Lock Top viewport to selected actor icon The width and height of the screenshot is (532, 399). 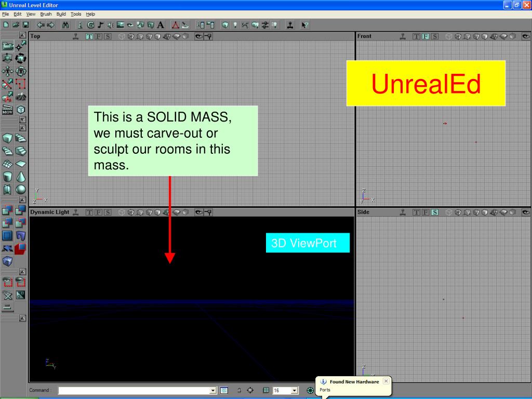[x=208, y=36]
